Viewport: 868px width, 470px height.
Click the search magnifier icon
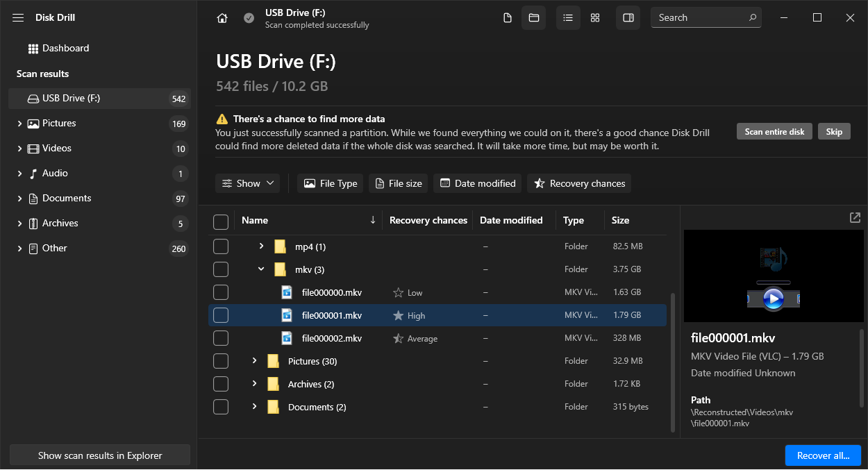pyautogui.click(x=752, y=17)
